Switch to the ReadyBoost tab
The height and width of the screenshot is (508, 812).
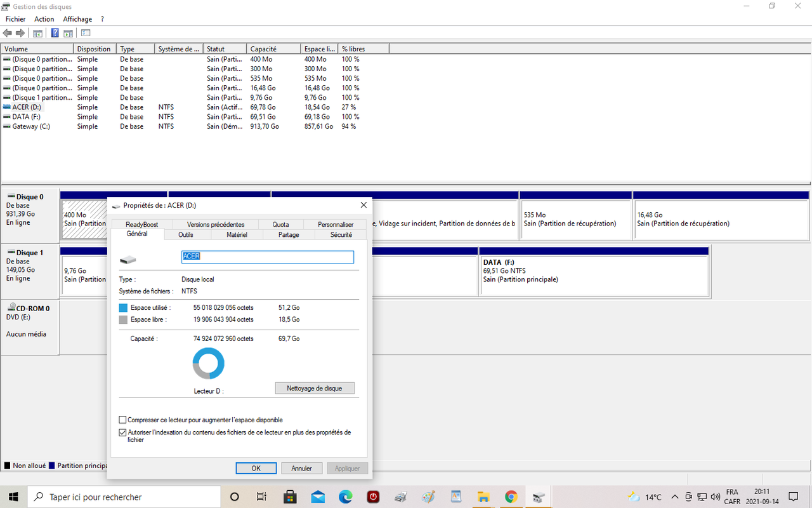coord(141,225)
